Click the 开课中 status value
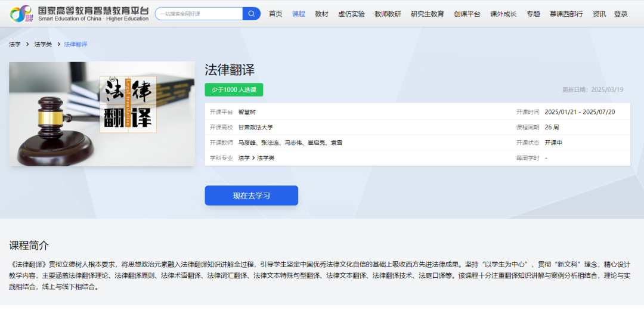The height and width of the screenshot is (310, 644). click(x=553, y=143)
